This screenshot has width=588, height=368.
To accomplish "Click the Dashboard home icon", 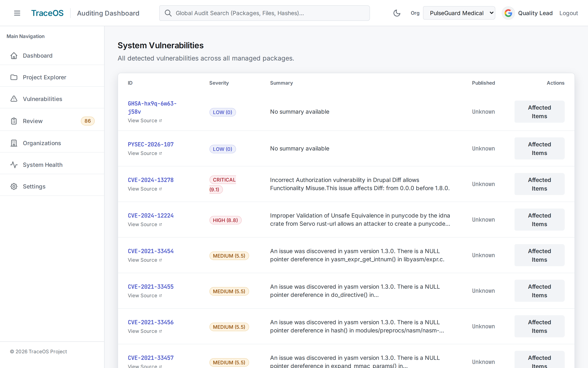I will tap(14, 56).
